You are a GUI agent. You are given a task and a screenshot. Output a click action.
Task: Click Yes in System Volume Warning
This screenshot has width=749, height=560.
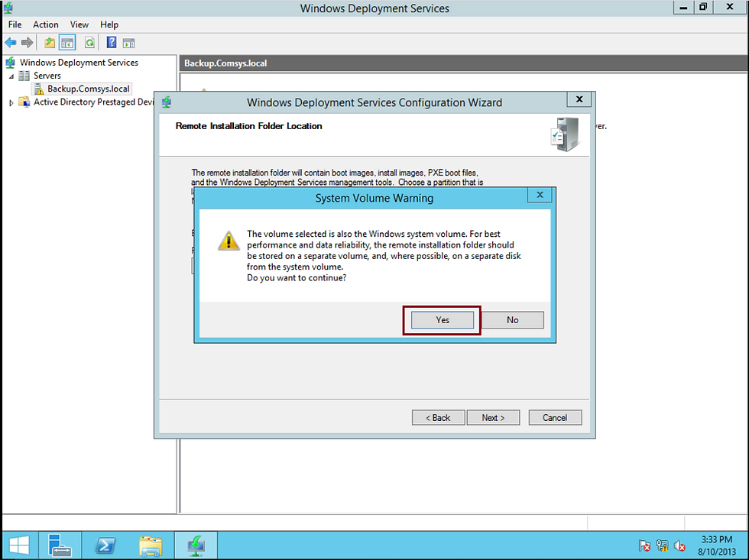click(443, 320)
